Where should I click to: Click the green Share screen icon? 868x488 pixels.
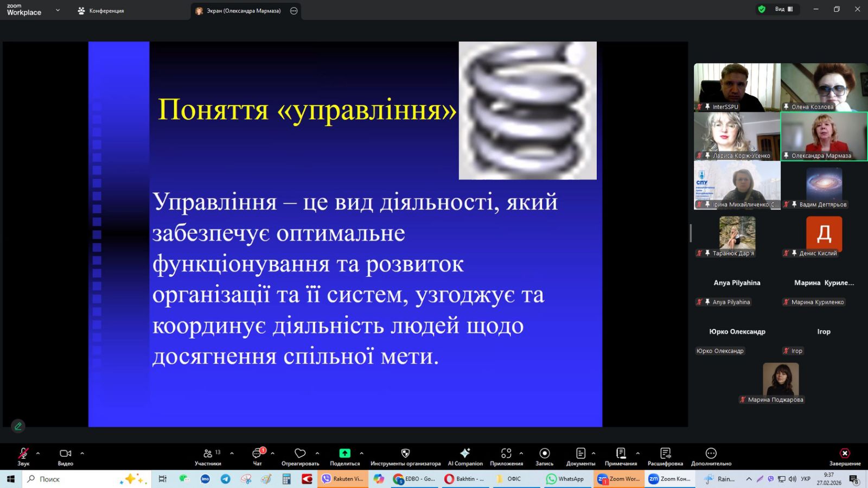tap(344, 453)
